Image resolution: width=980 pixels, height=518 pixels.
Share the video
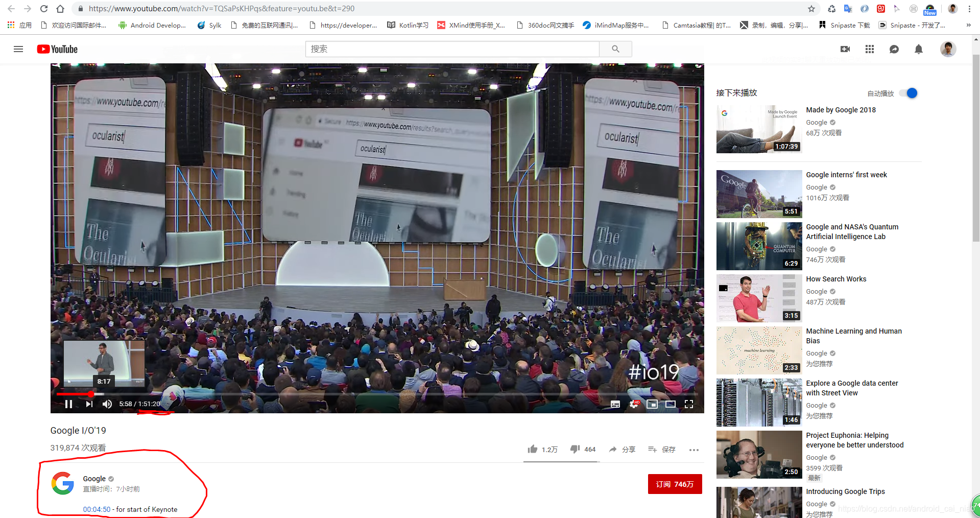622,450
